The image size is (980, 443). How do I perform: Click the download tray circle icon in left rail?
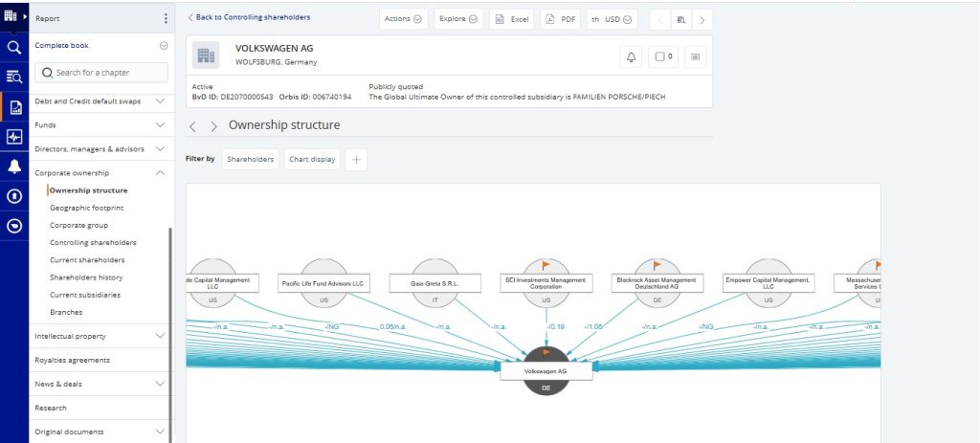point(13,226)
